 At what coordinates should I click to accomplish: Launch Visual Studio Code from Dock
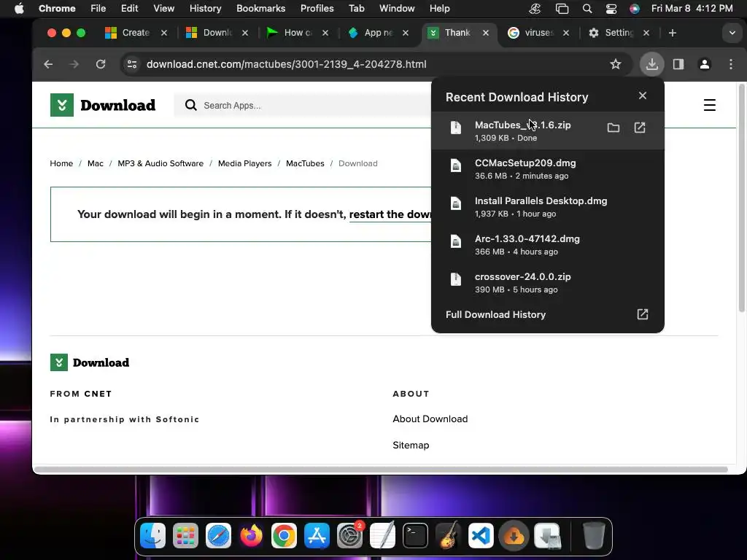pos(481,536)
